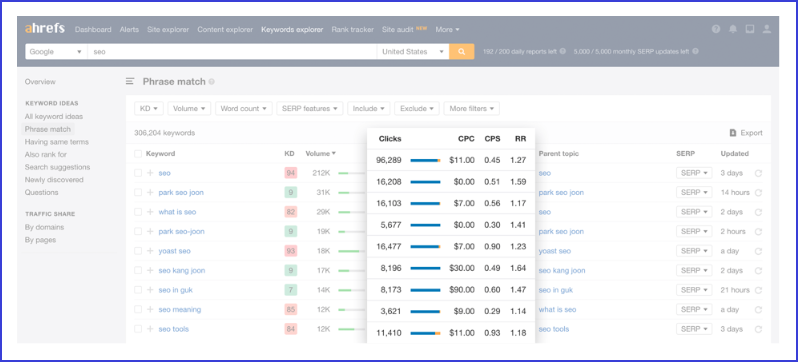
Task: Add 'seo in guk' with plus icon
Action: 150,290
